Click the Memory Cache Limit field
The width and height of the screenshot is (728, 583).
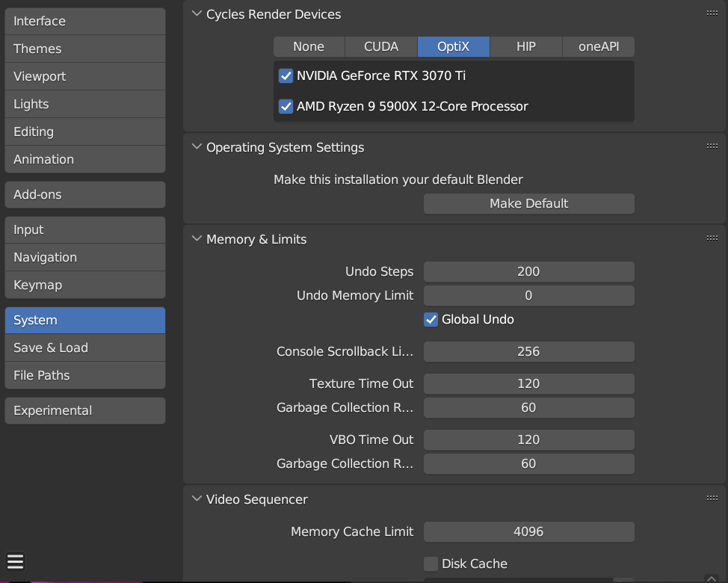(528, 531)
